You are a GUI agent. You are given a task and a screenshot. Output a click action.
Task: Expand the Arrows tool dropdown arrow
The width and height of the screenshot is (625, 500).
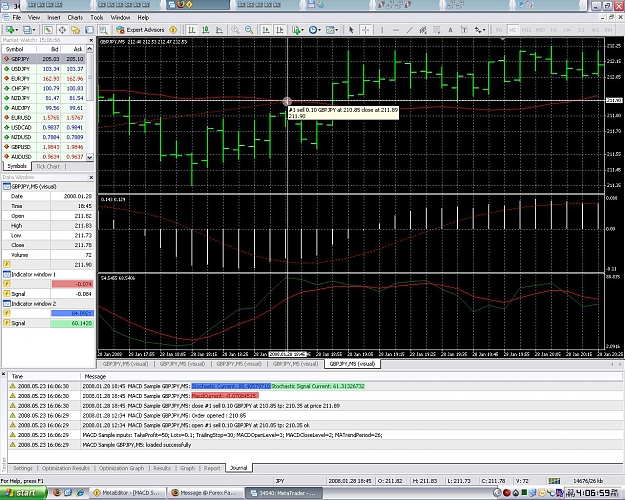484,30
